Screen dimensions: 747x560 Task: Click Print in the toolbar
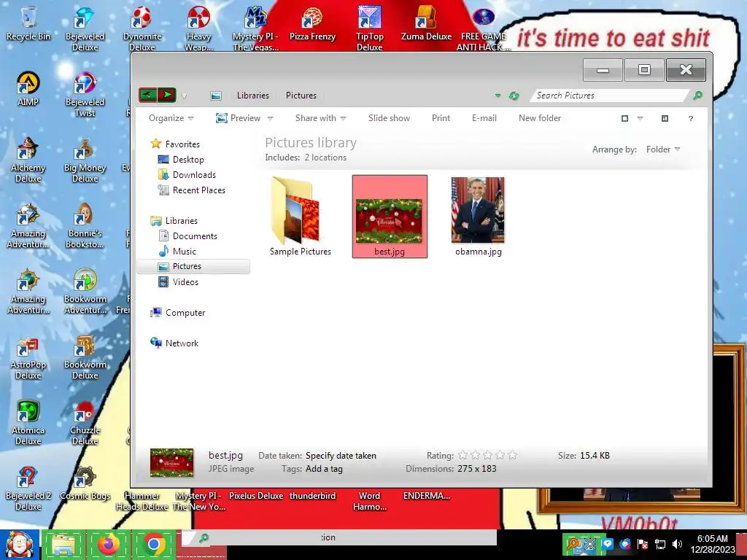[x=441, y=118]
